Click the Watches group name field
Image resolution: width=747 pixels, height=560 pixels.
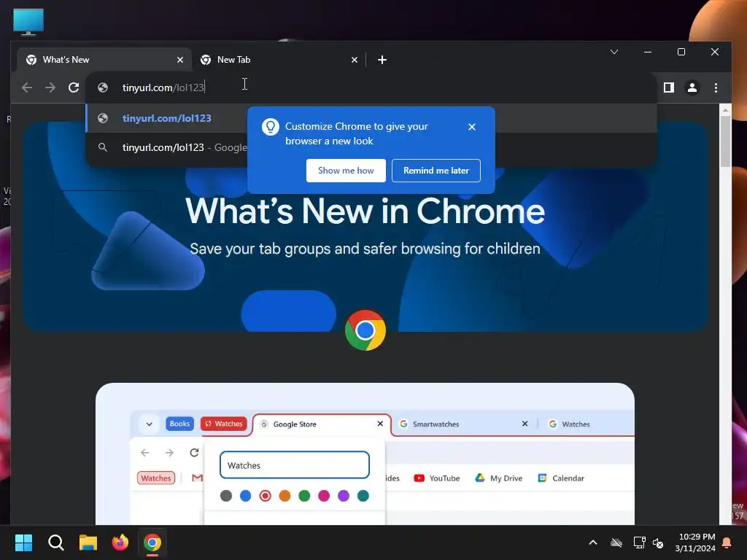pyautogui.click(x=295, y=465)
